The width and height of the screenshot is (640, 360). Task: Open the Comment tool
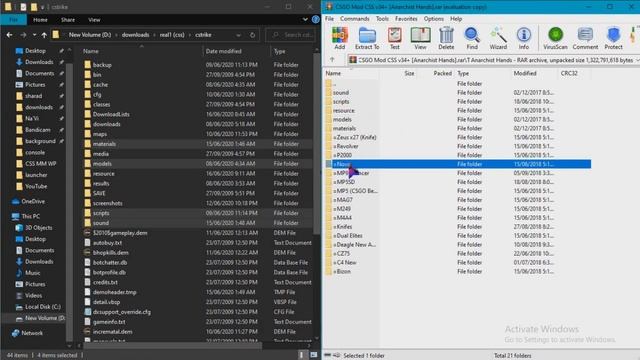point(585,38)
